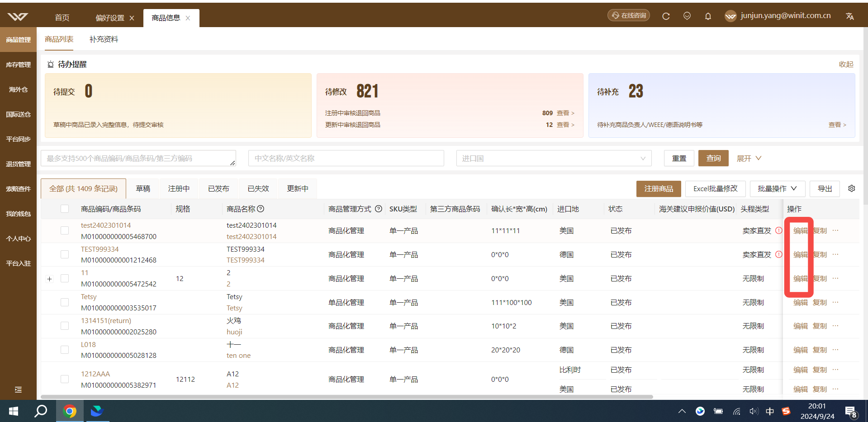Image resolution: width=868 pixels, height=422 pixels.
Task: Close the 商品信息 tab
Action: [x=188, y=18]
